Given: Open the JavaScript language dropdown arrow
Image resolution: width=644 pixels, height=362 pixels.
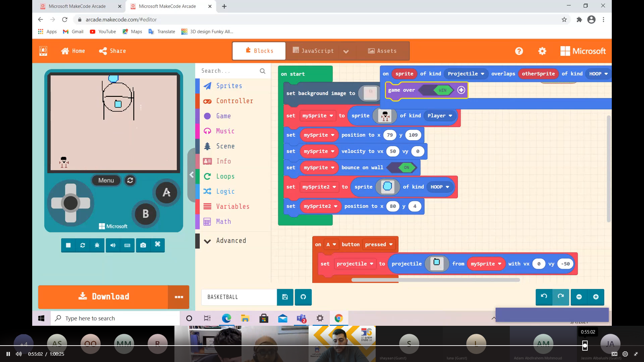Looking at the screenshot, I should pyautogui.click(x=346, y=51).
